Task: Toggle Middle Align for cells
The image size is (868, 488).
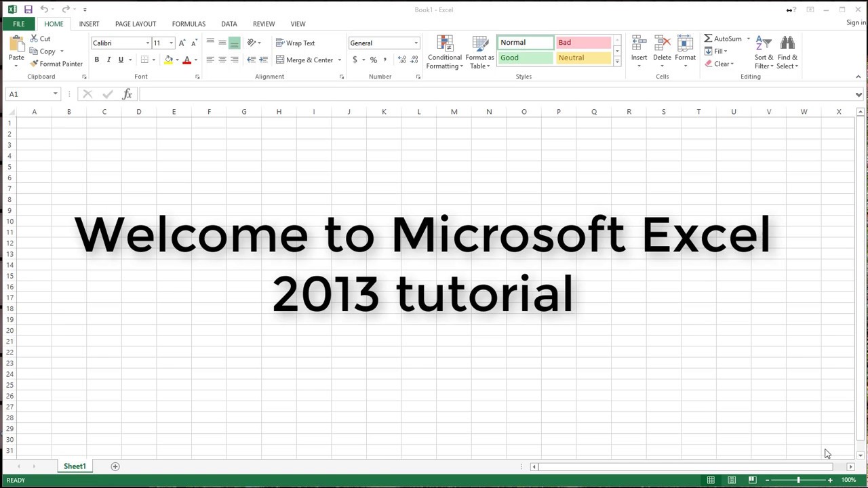Action: [x=222, y=43]
